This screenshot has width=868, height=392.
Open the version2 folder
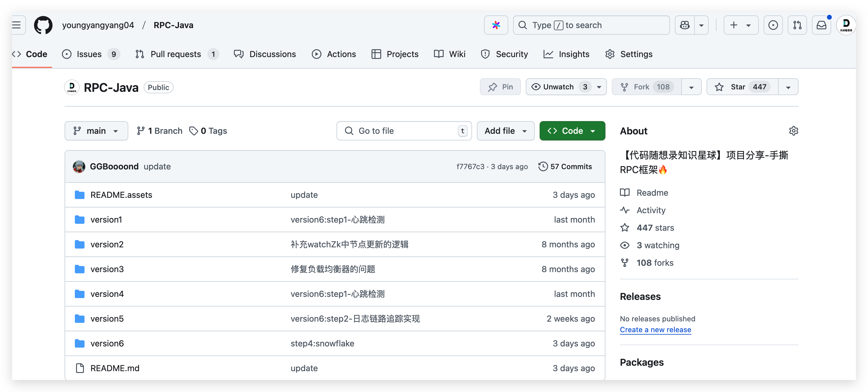[107, 244]
